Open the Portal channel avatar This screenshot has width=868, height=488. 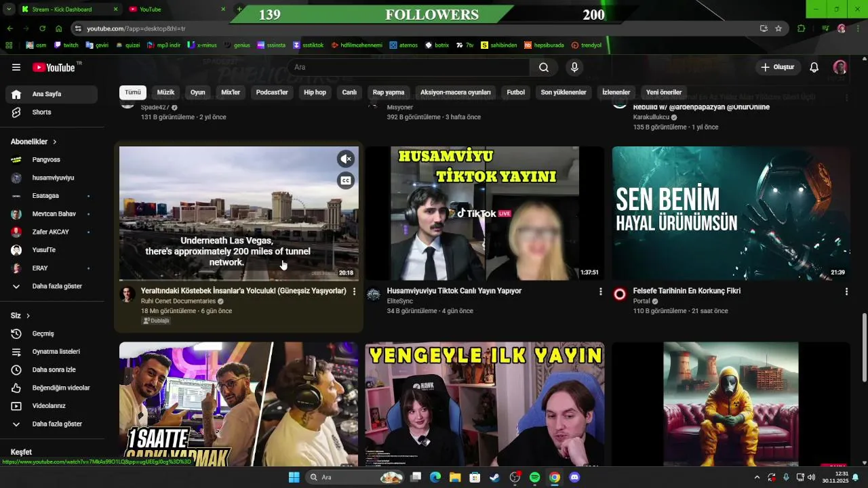tap(620, 294)
